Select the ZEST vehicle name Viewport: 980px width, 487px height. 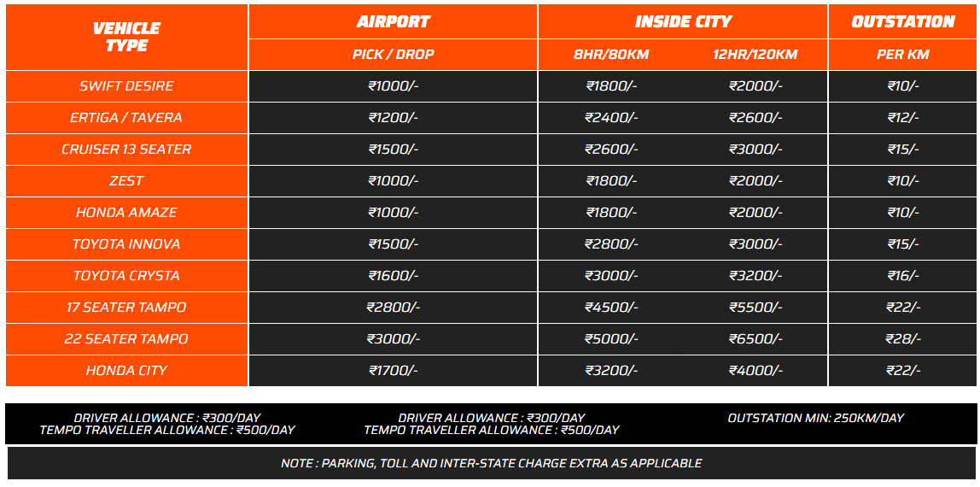[x=127, y=181]
